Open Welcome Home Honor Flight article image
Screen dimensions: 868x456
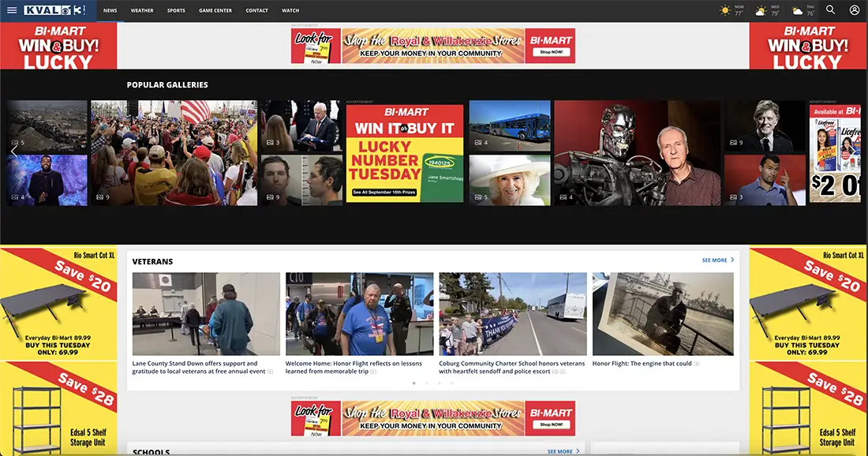click(x=359, y=314)
